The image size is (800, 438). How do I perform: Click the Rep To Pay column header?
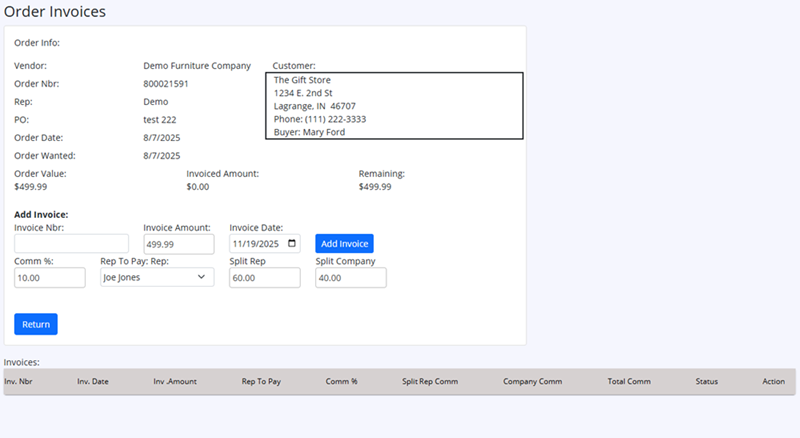click(261, 382)
